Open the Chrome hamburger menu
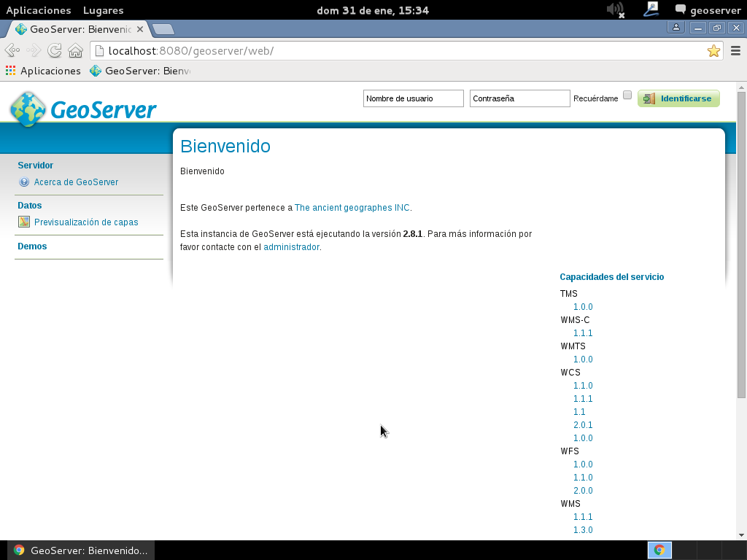 (x=735, y=50)
